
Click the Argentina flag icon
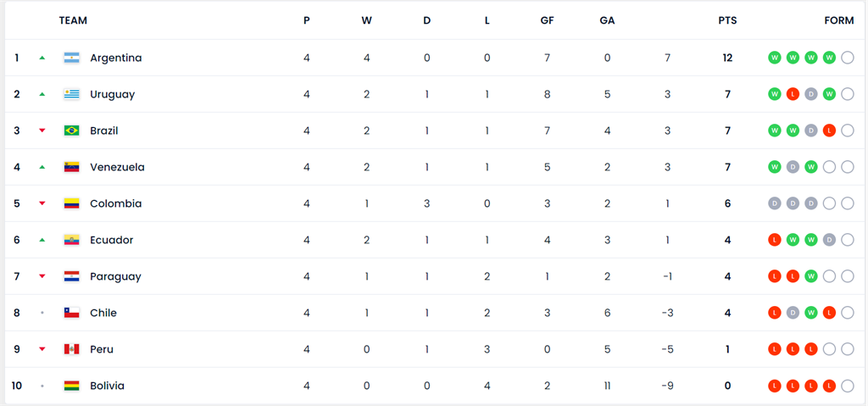[71, 58]
